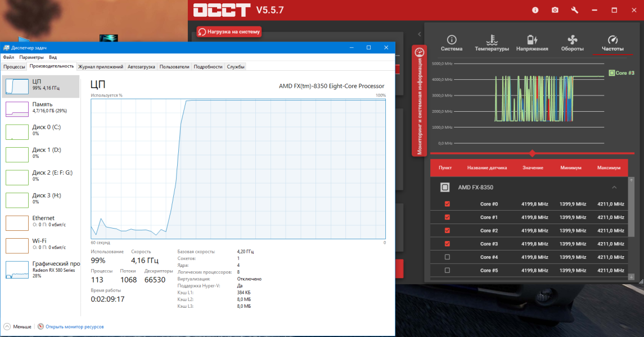Select Диск 0 (C:) in sidebar
The image size is (644, 337).
click(40, 131)
